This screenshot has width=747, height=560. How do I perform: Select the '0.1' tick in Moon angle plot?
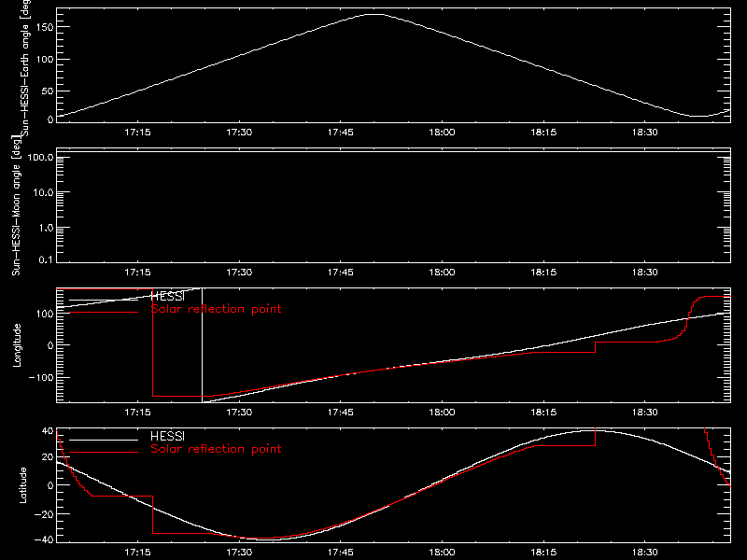coord(46,259)
